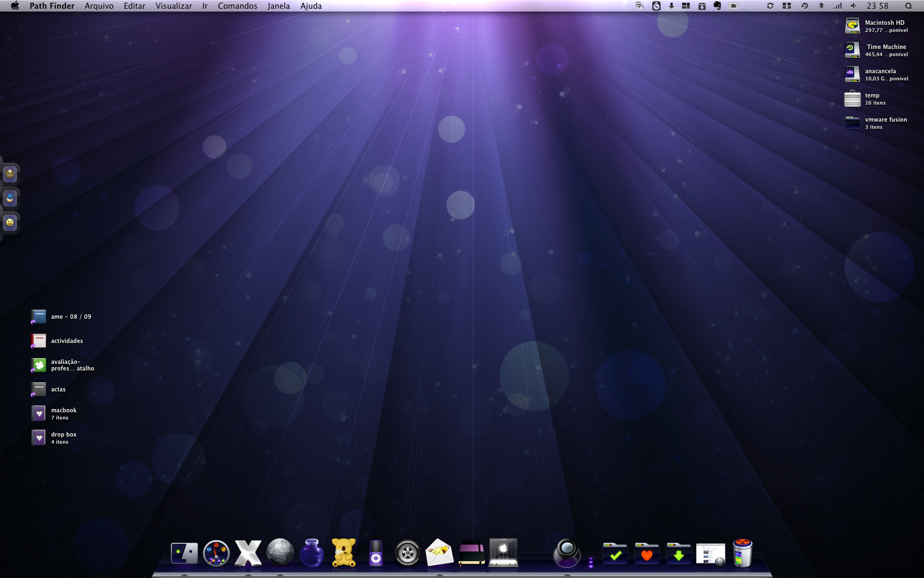Click the Spaces grid menu bar icon
The image size is (924, 578).
(787, 6)
